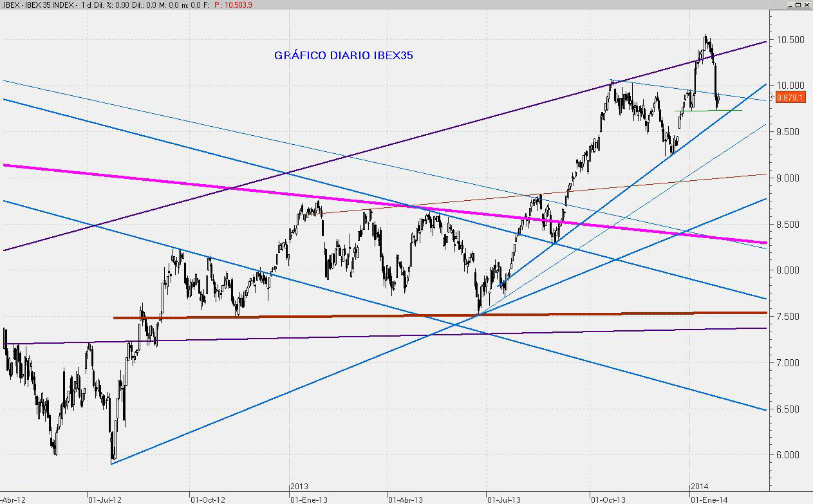Minimize the IBEX chart window
Image resolution: width=813 pixels, height=504 pixels.
[x=789, y=5]
